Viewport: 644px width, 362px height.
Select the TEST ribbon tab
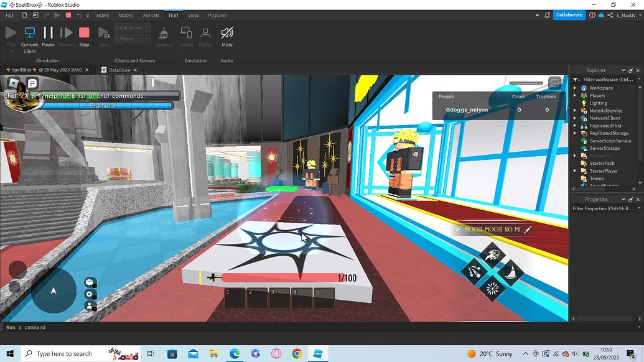[174, 15]
